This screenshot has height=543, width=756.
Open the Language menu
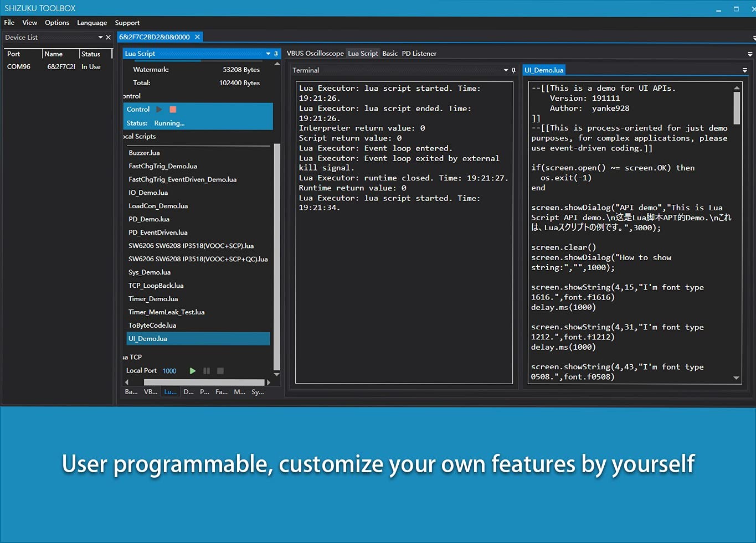[x=92, y=23]
